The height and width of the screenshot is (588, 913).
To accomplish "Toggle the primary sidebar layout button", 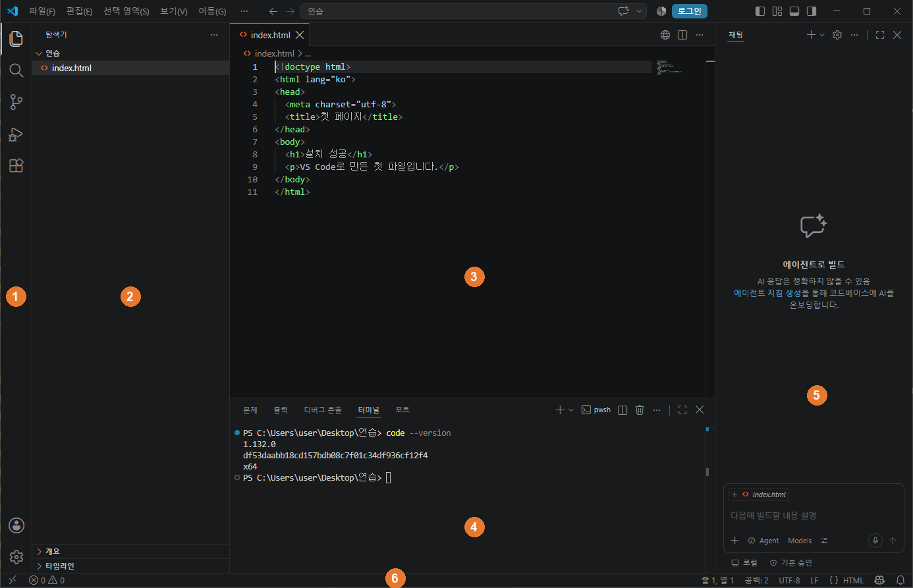I will [x=760, y=11].
